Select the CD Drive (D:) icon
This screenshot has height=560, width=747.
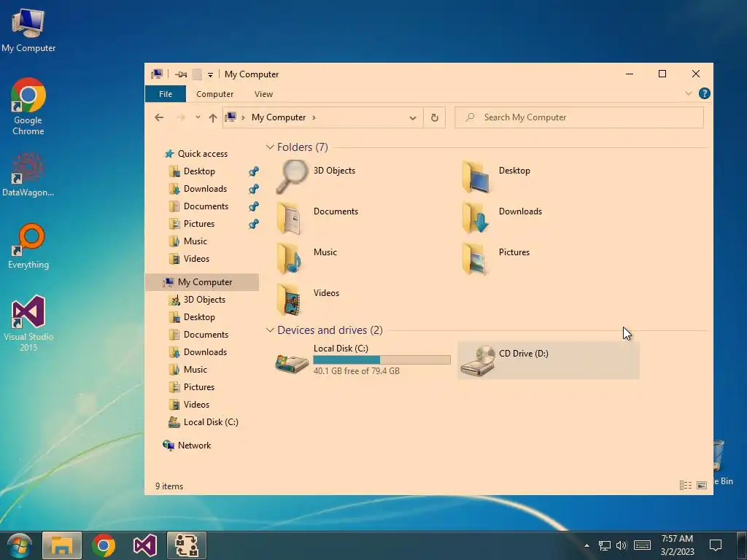coord(478,361)
